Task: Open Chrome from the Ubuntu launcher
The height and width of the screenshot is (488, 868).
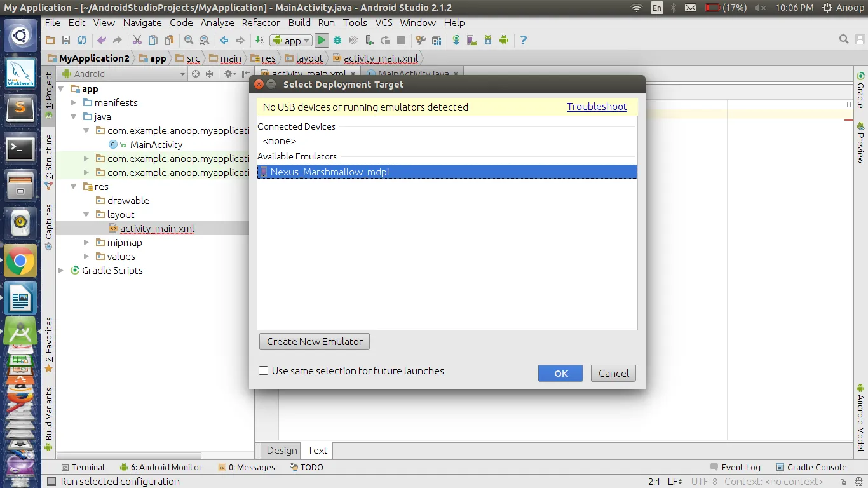Action: 20,261
